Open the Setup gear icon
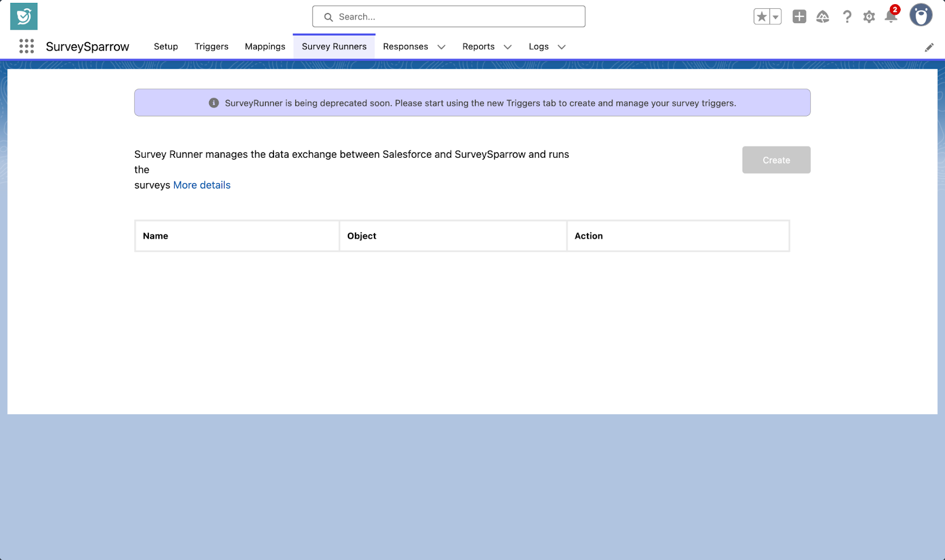Viewport: 945px width, 560px height. [x=869, y=17]
